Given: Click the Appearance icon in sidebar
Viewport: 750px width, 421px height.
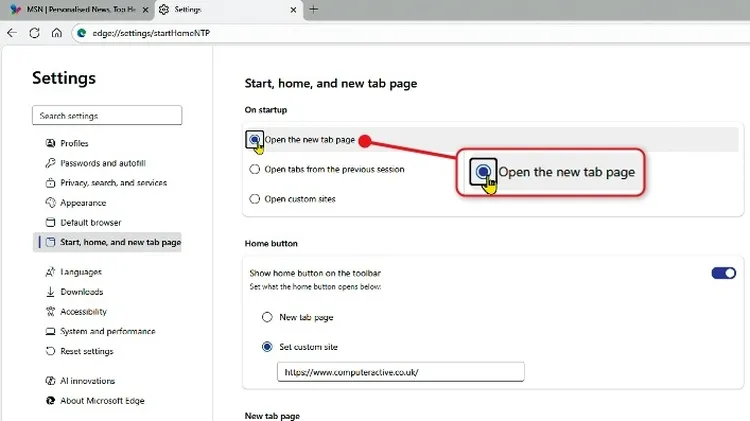Looking at the screenshot, I should click(50, 203).
